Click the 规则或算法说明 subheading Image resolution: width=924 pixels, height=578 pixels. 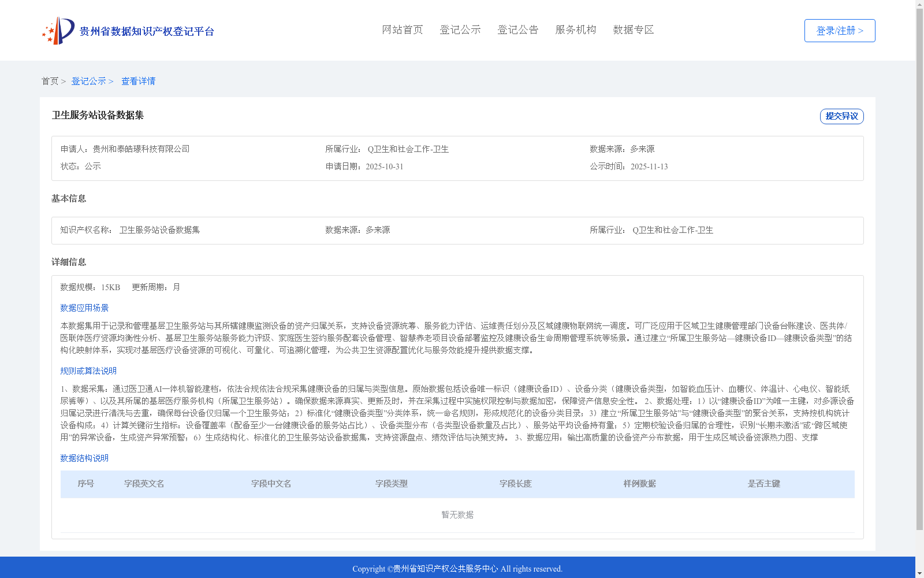tap(88, 371)
